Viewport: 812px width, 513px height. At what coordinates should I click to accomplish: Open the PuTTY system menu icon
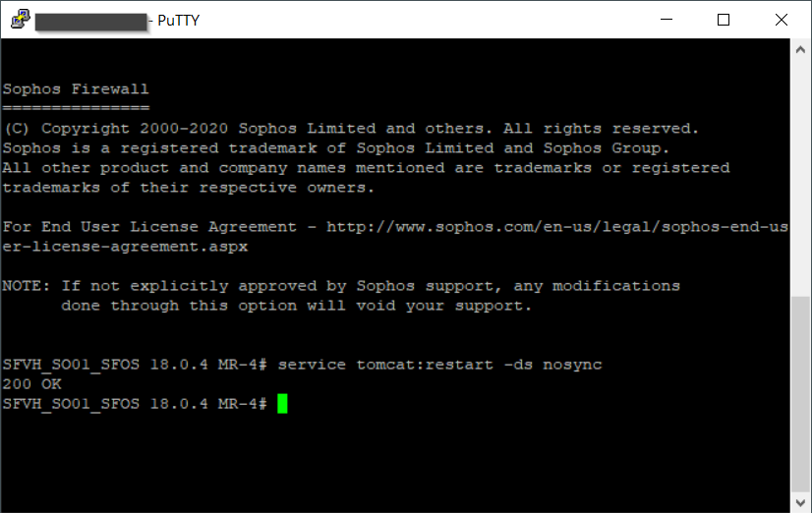click(x=20, y=20)
